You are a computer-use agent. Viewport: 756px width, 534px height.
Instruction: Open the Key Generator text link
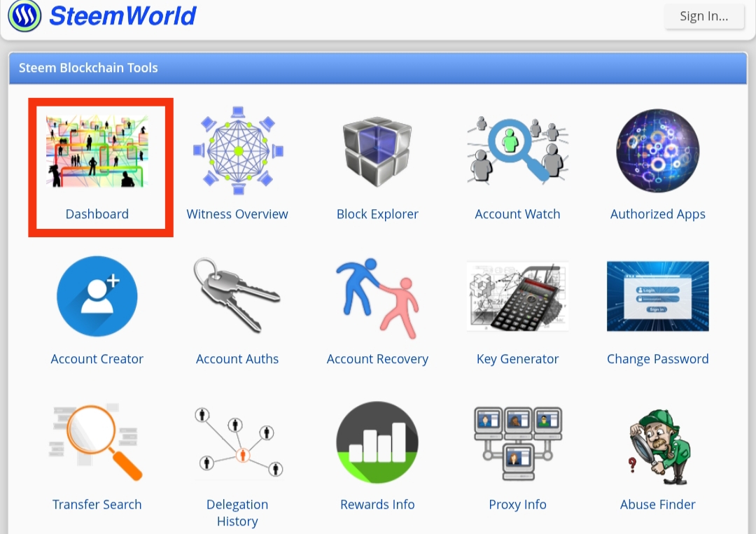pyautogui.click(x=517, y=359)
